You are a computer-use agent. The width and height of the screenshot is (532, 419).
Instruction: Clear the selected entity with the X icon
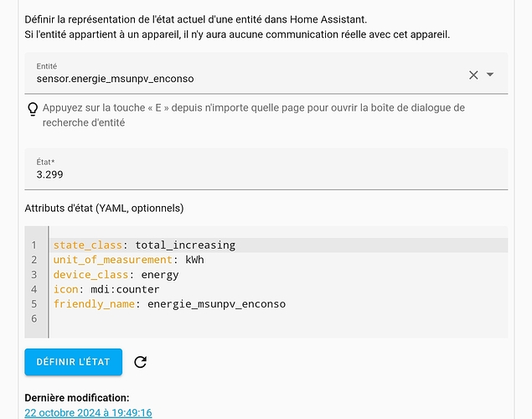tap(473, 75)
